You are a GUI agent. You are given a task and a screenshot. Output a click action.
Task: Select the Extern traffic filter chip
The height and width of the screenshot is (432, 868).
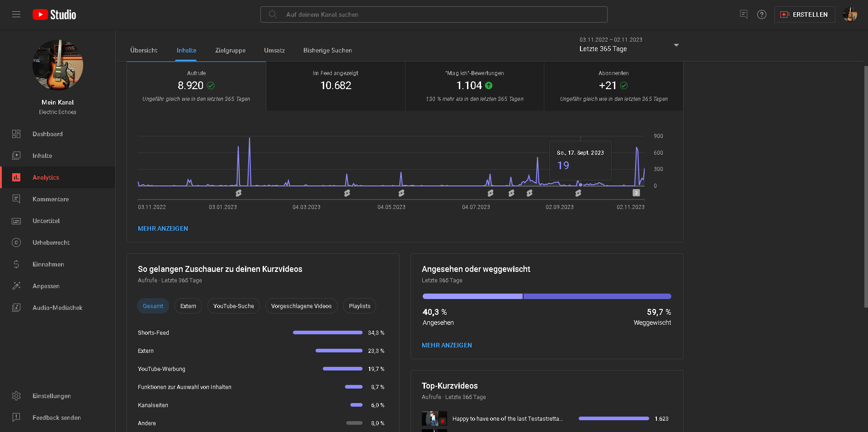188,306
